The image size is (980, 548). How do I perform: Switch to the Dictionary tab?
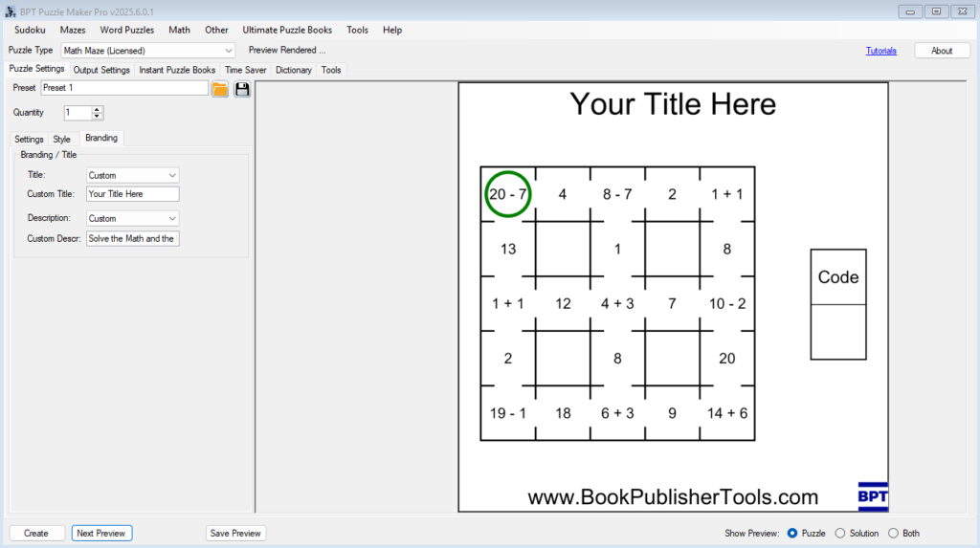pos(293,70)
